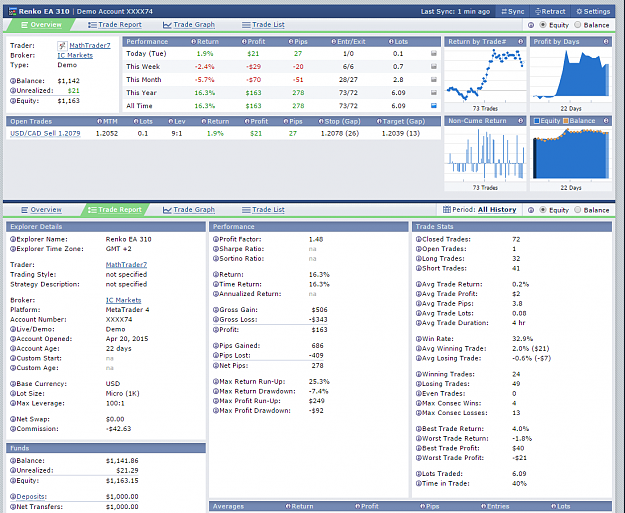
Task: Sync the account data
Action: tap(513, 12)
